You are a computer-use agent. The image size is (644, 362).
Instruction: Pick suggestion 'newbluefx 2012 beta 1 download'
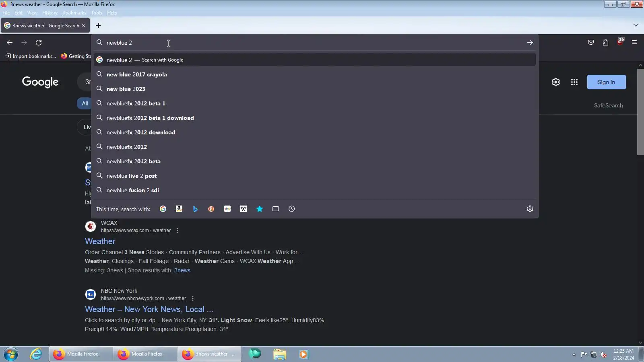pyautogui.click(x=315, y=118)
